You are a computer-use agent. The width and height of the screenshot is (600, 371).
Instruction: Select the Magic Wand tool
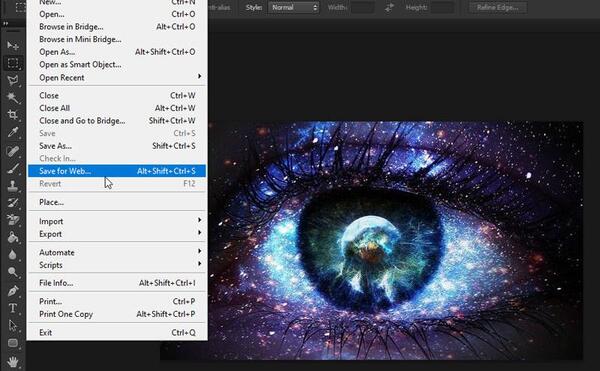[13, 97]
